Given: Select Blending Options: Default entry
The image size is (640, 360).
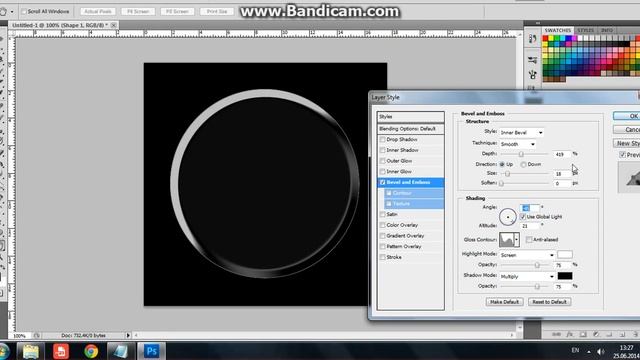Looking at the screenshot, I should (x=411, y=129).
